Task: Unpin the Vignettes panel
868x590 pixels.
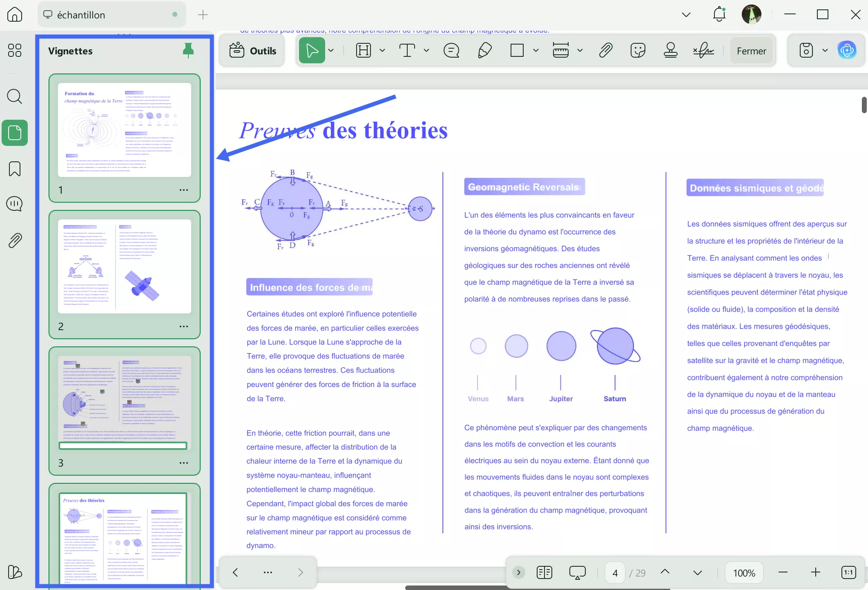Action: point(189,50)
